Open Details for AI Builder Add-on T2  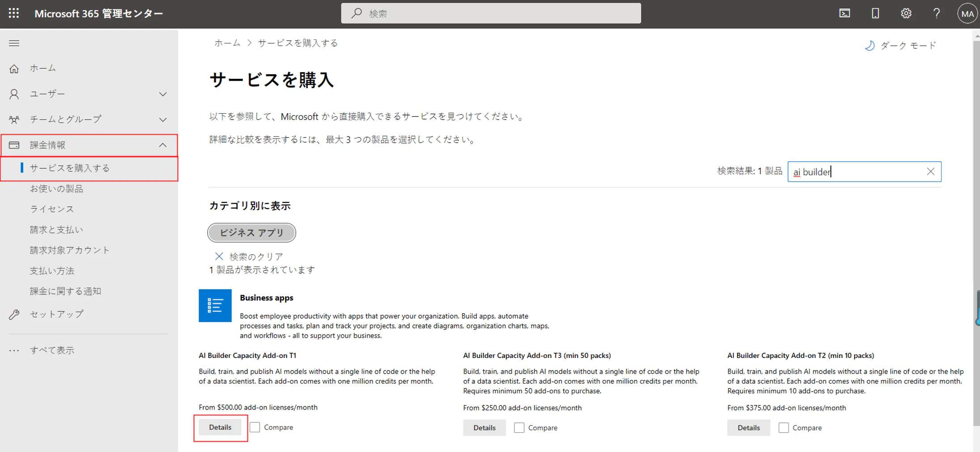tap(749, 428)
